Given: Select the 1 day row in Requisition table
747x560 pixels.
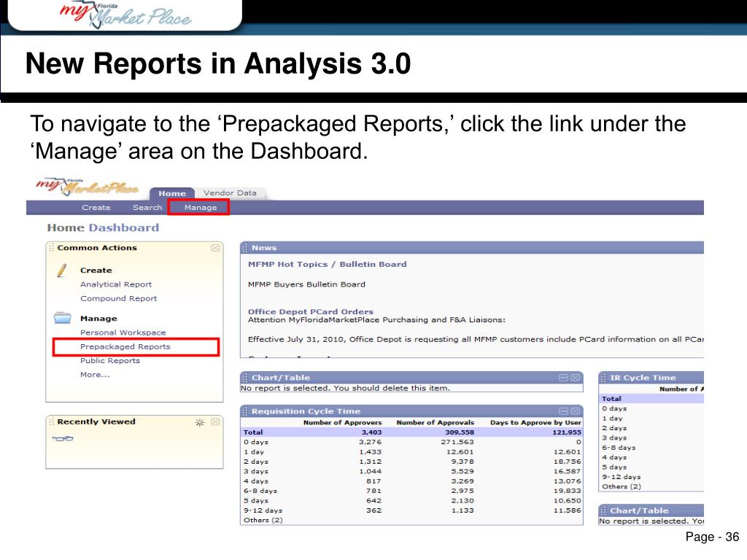Looking at the screenshot, I should coord(412,452).
